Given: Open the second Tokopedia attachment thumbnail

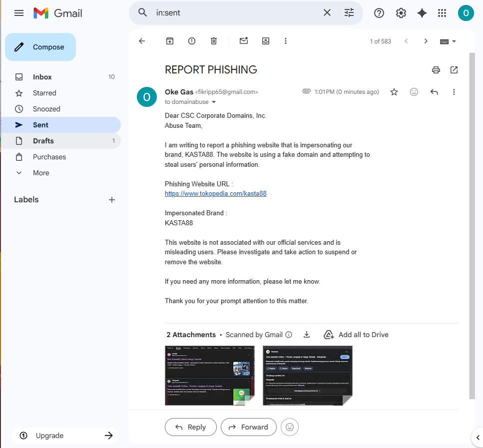Looking at the screenshot, I should [x=307, y=375].
